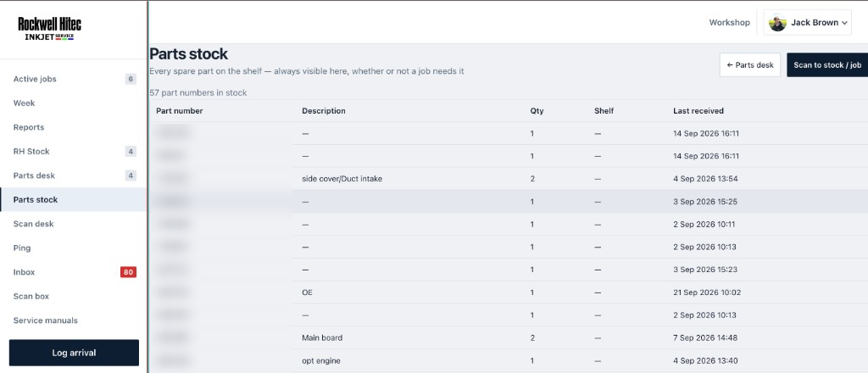
Task: Select the Main board description cell
Action: (x=322, y=337)
